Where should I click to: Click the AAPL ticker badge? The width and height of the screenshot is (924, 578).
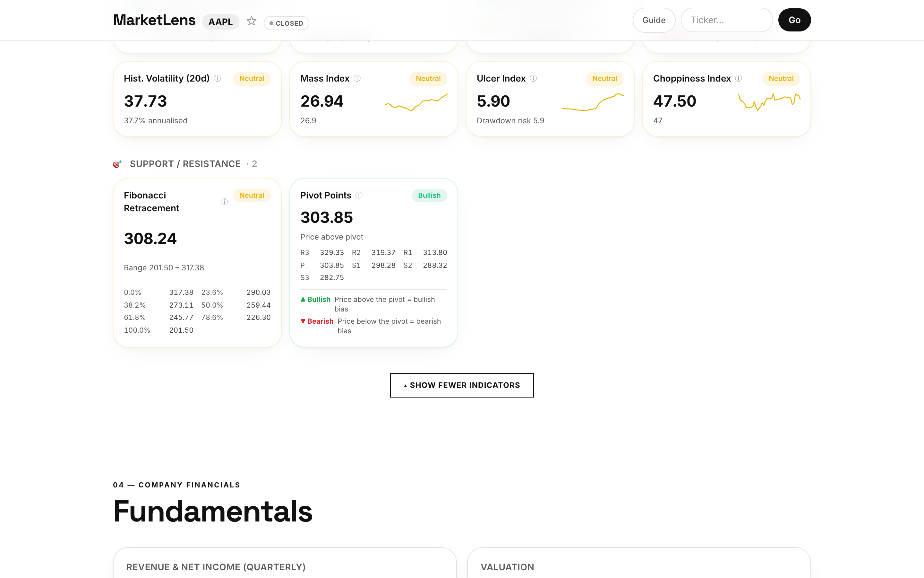click(220, 22)
